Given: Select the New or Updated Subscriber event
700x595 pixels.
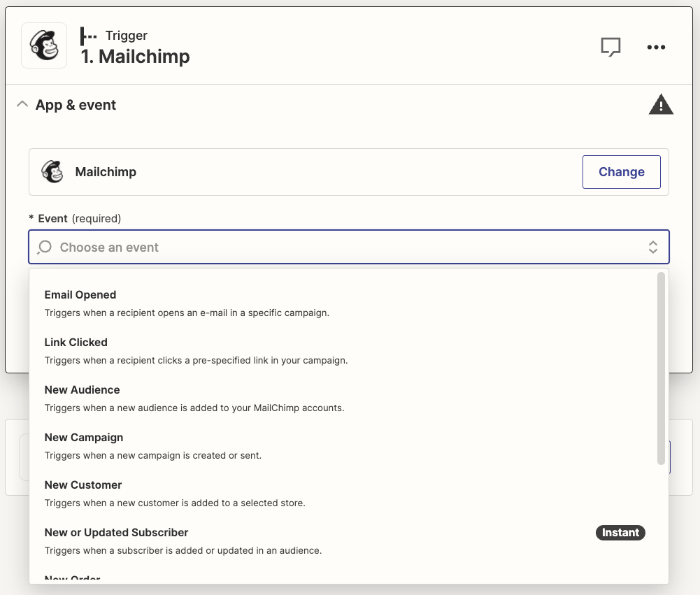Looking at the screenshot, I should (344, 541).
